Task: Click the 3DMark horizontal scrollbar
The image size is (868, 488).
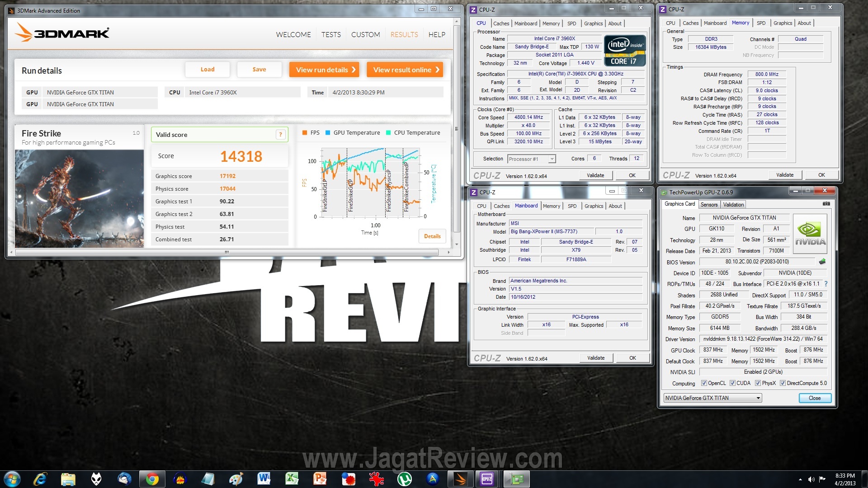Action: click(x=227, y=252)
